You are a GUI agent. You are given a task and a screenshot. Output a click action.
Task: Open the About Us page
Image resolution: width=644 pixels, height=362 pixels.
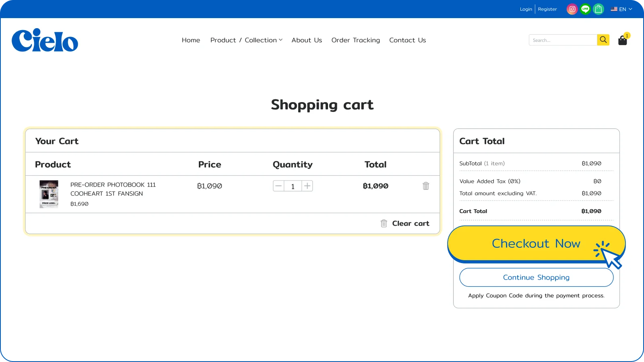tap(307, 40)
